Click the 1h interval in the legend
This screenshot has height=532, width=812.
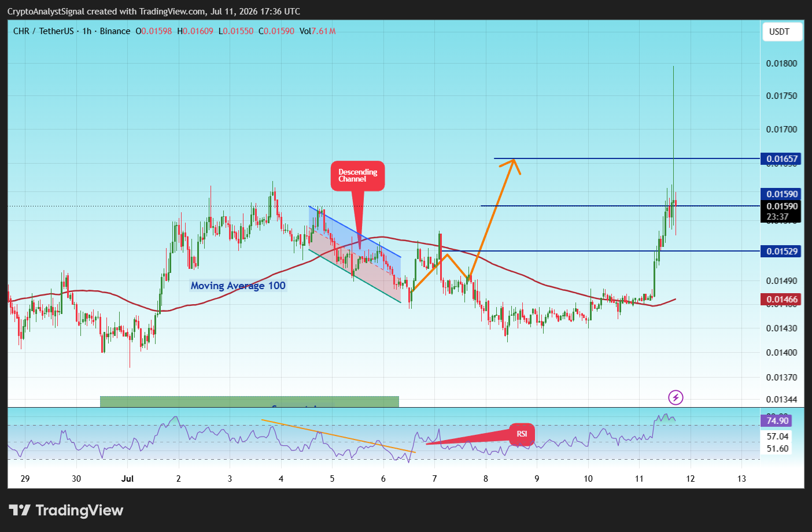coord(87,31)
